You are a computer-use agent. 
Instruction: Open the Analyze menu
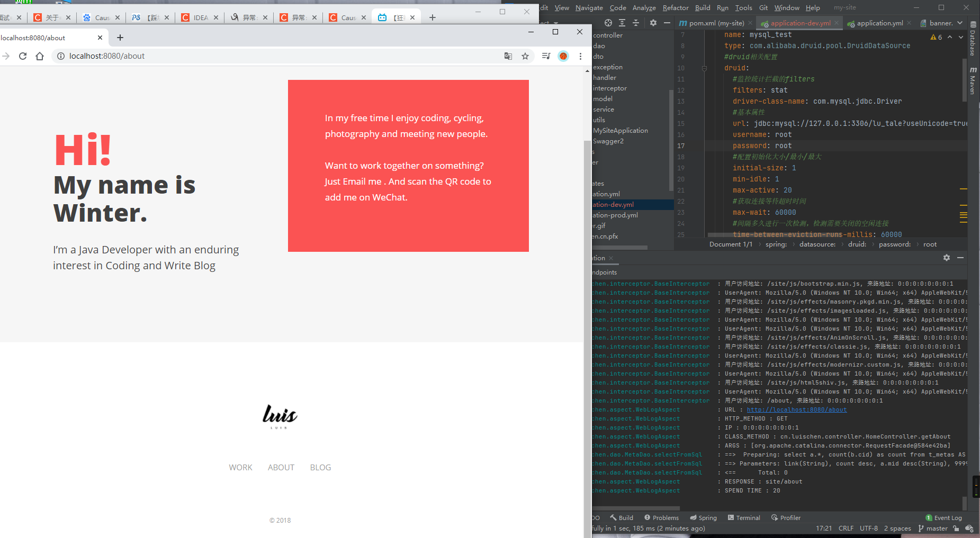click(x=644, y=8)
